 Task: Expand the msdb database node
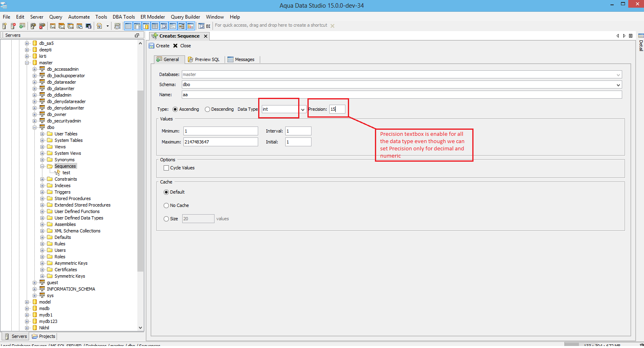click(27, 308)
